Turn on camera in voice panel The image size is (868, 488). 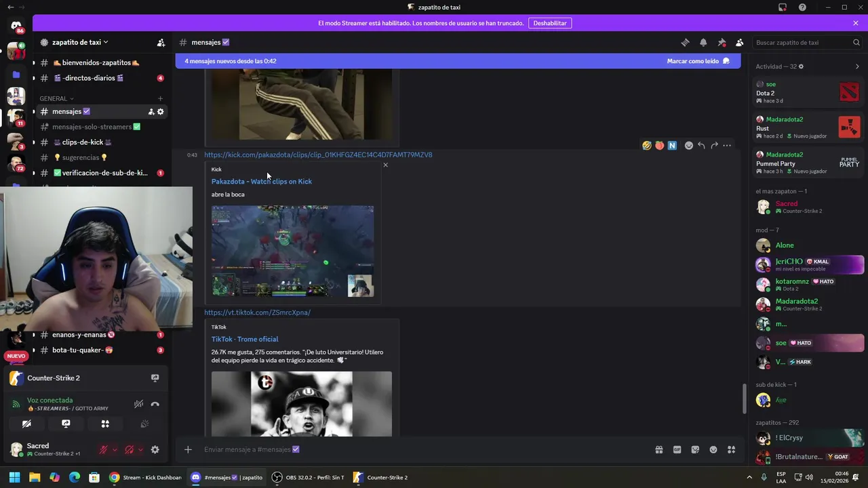point(26,424)
